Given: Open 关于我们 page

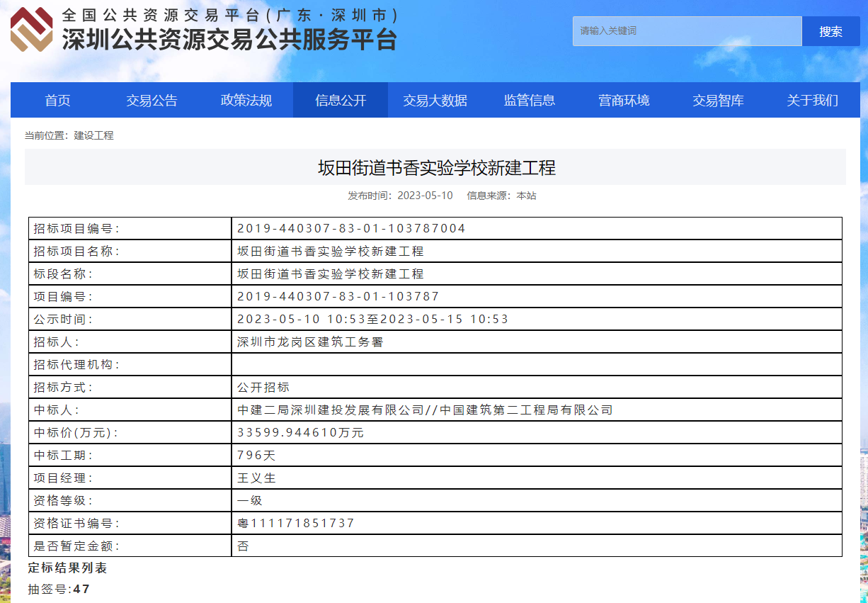Looking at the screenshot, I should coord(812,100).
